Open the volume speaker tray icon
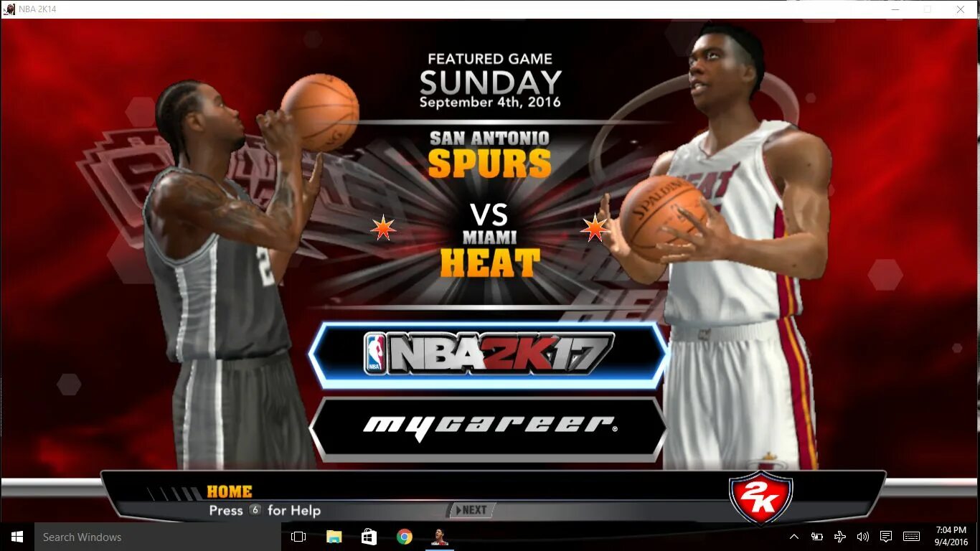 tap(863, 537)
